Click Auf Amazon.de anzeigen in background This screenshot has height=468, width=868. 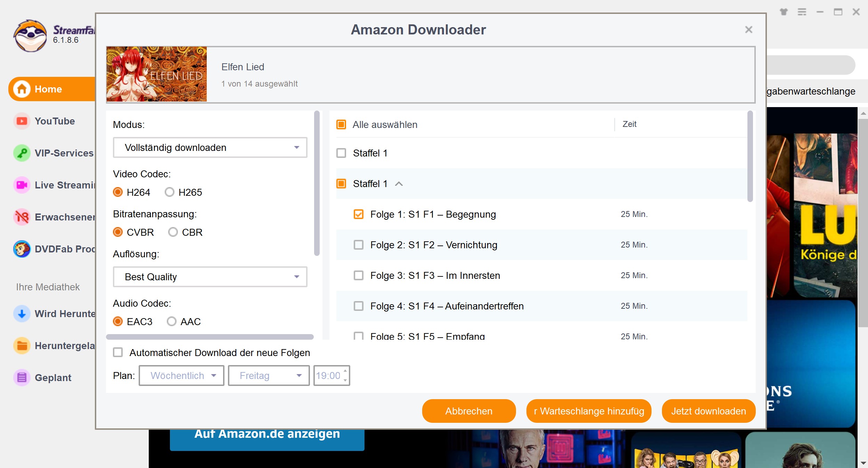point(267,439)
